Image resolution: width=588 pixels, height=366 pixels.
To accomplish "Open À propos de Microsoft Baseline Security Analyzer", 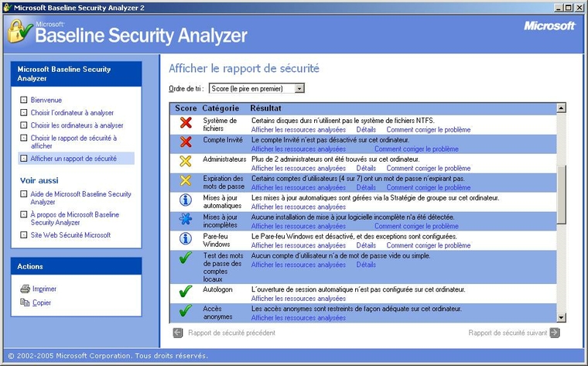I will (74, 219).
